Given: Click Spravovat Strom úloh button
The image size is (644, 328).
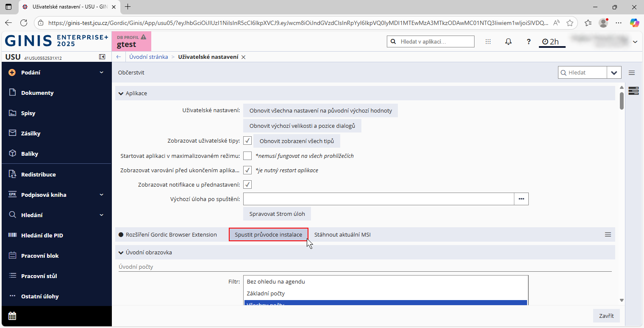Looking at the screenshot, I should 277,214.
